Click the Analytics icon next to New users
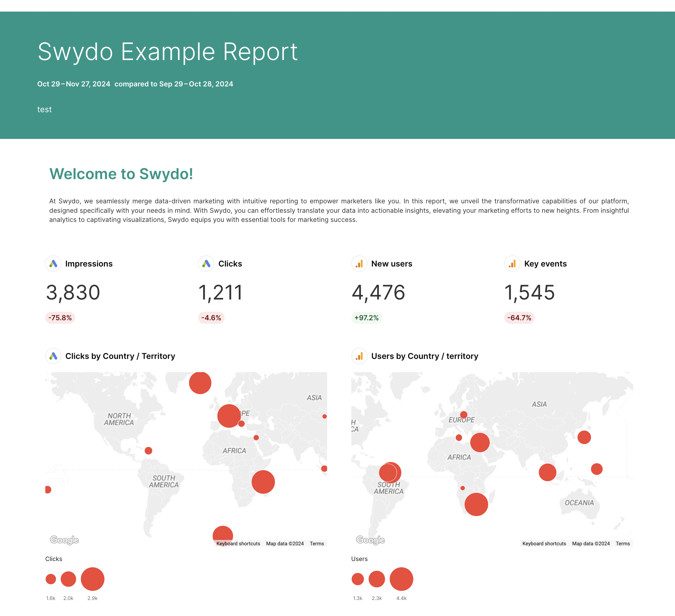The height and width of the screenshot is (616, 675). (359, 264)
